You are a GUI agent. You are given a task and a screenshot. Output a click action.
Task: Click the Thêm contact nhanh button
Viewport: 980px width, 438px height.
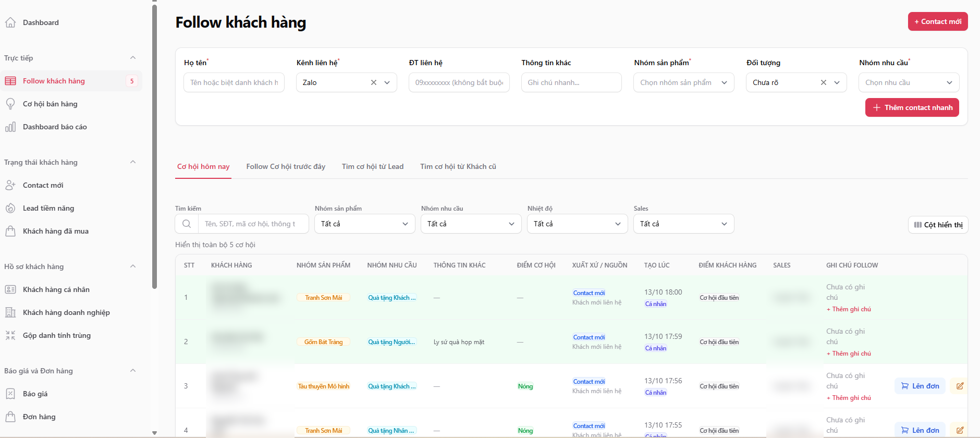point(912,107)
